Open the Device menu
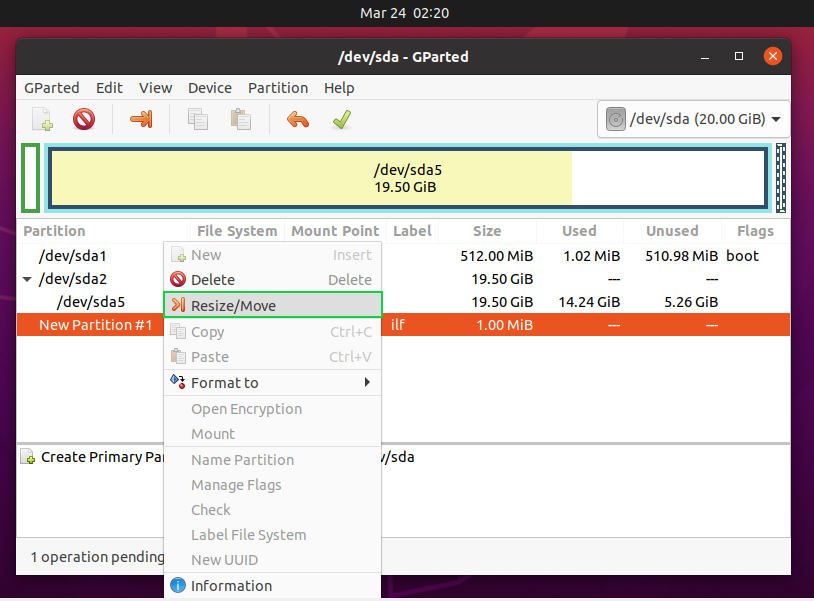 (x=210, y=88)
